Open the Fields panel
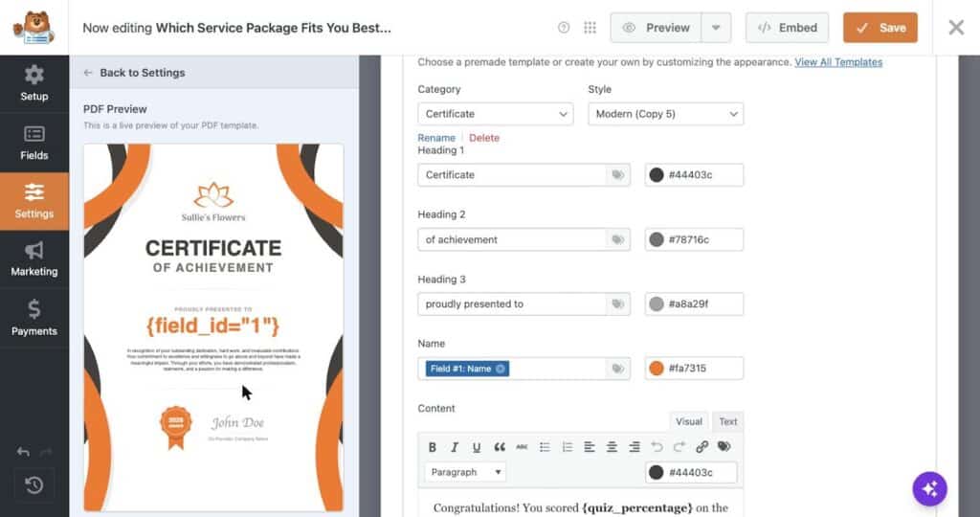This screenshot has width=980, height=517. click(x=33, y=143)
